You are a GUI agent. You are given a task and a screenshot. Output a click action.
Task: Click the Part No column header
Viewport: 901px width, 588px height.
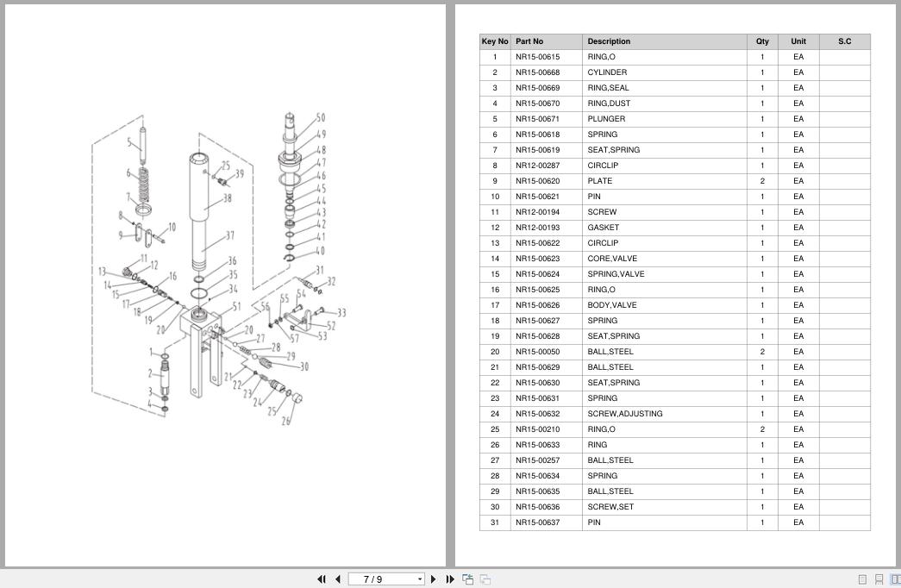pos(546,41)
